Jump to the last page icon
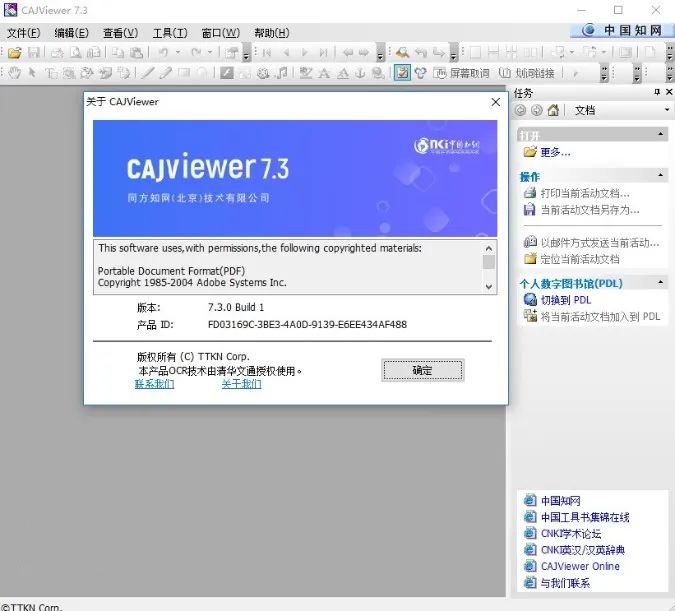Screen dimensions: 675x611 click(323, 53)
